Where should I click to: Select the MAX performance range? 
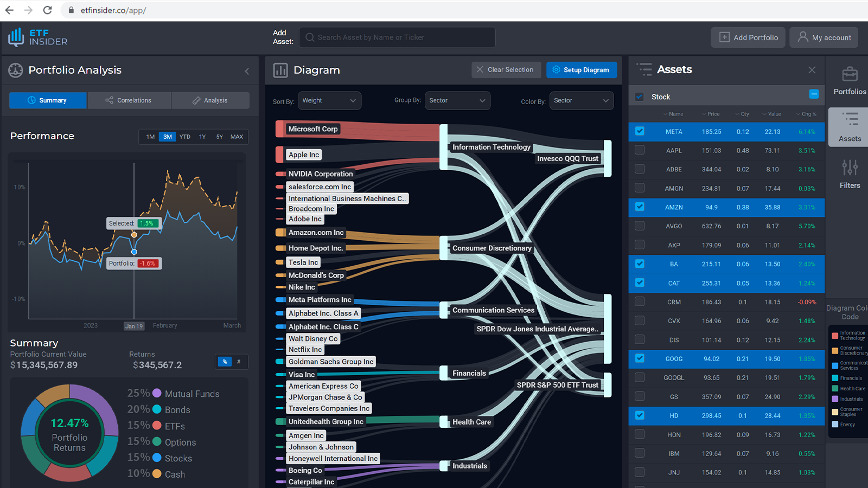[x=237, y=137]
